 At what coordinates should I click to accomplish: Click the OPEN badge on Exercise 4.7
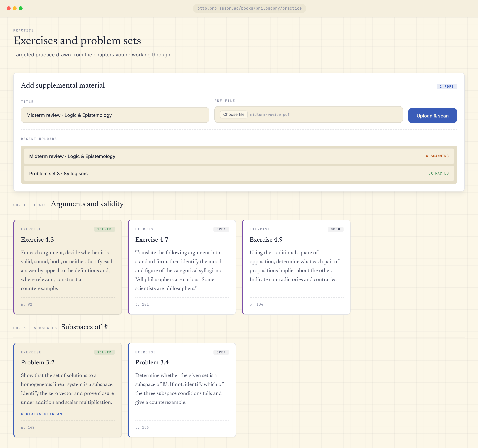pos(221,229)
